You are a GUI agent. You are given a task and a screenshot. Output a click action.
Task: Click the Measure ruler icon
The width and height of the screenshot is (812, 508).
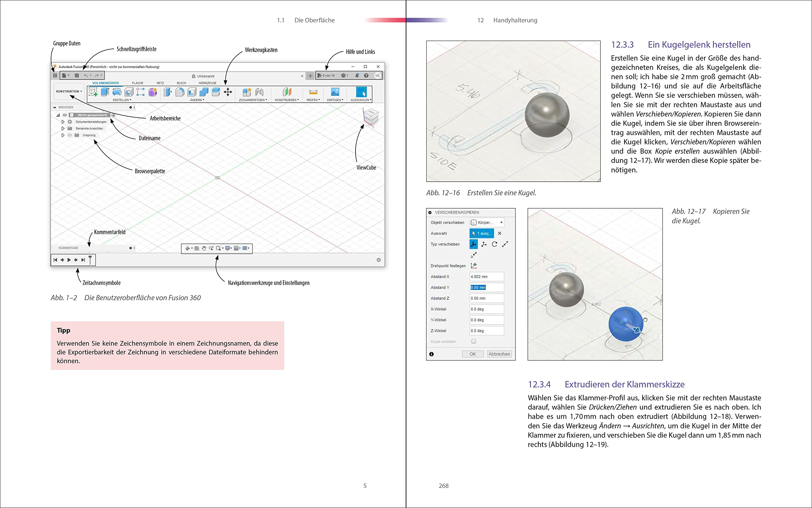[x=313, y=92]
